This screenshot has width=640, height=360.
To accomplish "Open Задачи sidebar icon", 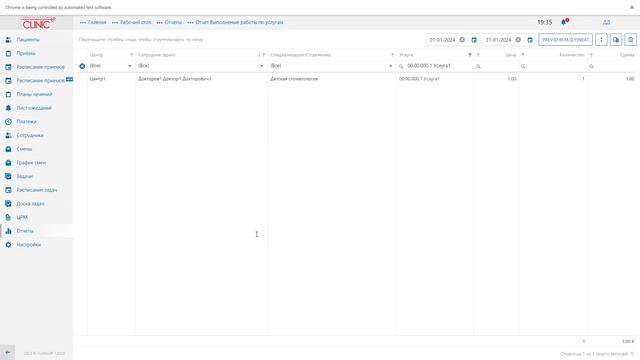I will click(x=8, y=176).
